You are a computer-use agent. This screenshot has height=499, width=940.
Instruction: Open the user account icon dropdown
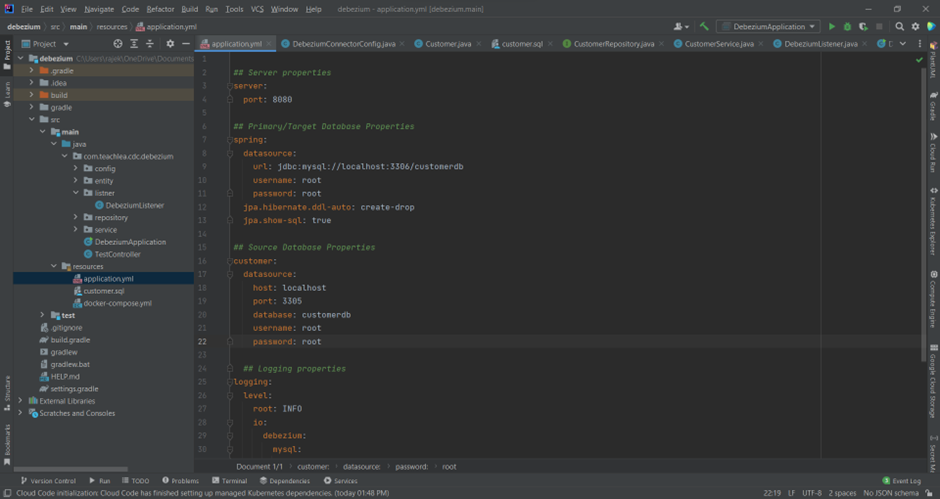[x=681, y=26]
